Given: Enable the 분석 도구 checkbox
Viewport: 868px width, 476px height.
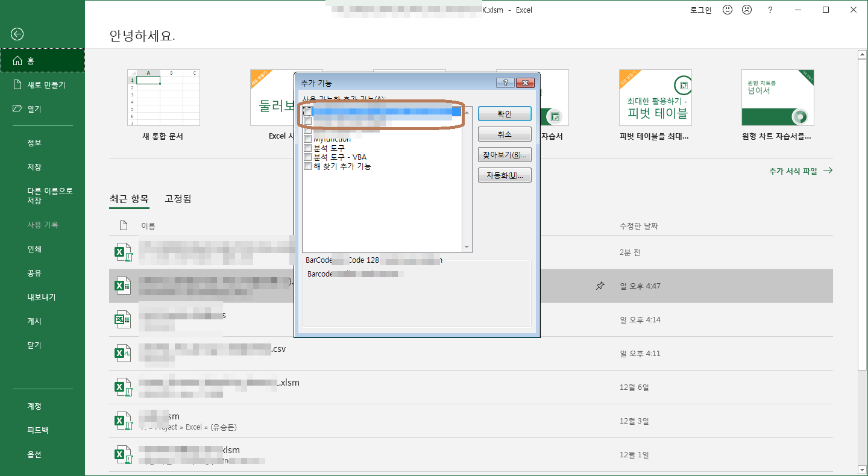Looking at the screenshot, I should tap(308, 148).
